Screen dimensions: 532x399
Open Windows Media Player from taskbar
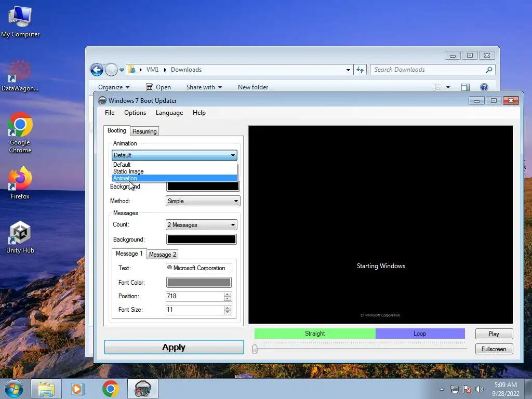pos(78,389)
